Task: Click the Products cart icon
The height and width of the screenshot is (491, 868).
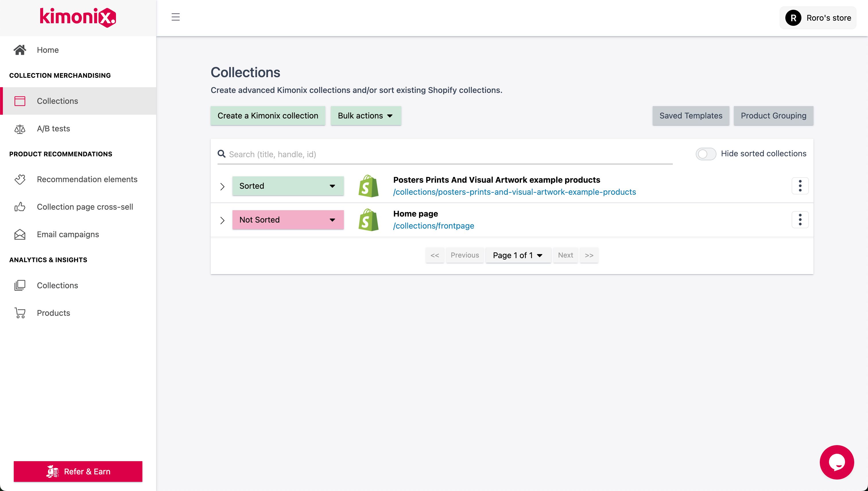Action: [x=20, y=313]
